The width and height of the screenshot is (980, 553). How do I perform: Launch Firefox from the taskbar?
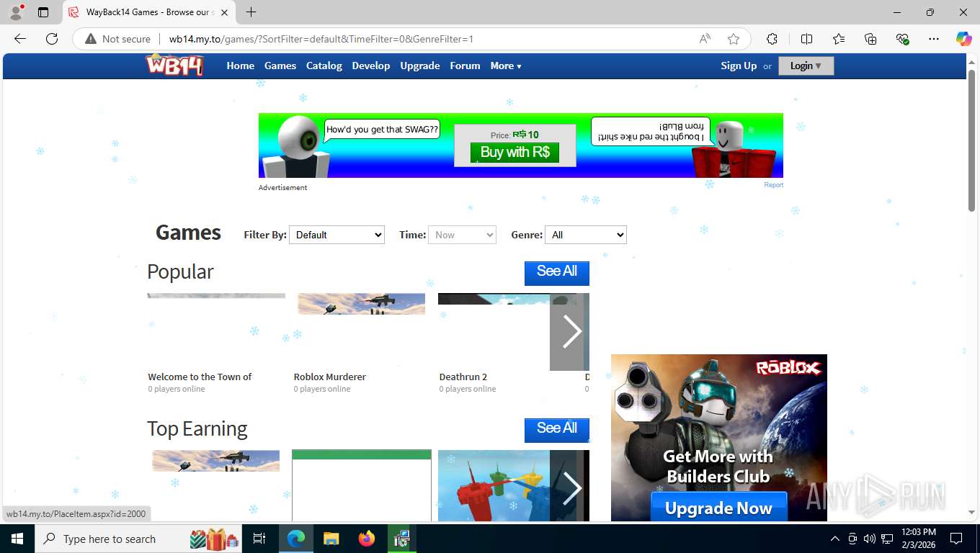point(366,539)
